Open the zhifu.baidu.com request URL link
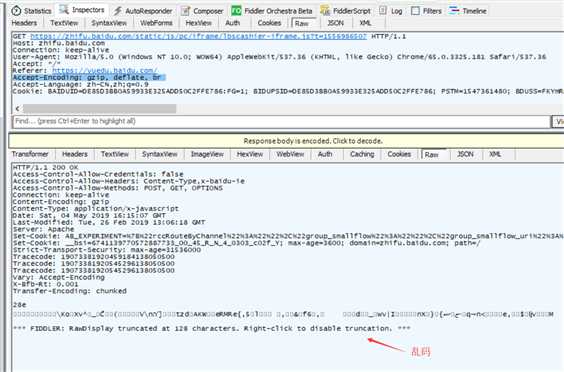The height and width of the screenshot is (372, 564). 199,36
